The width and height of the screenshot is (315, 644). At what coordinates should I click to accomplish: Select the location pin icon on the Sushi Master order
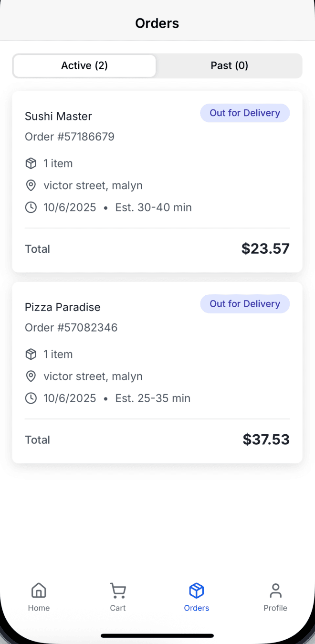click(x=31, y=185)
